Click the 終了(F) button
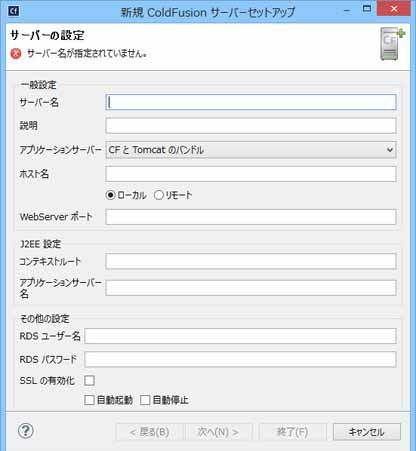 point(292,432)
